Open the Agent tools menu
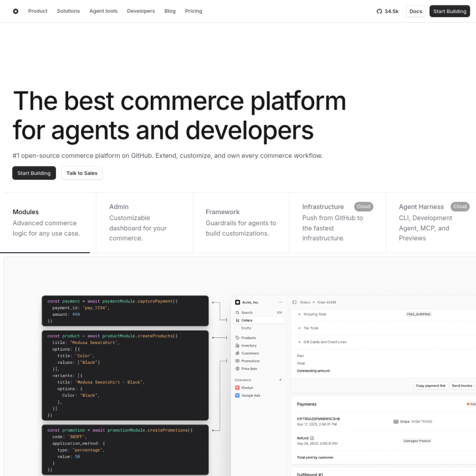Viewport: 476px width, 476px height. (103, 11)
